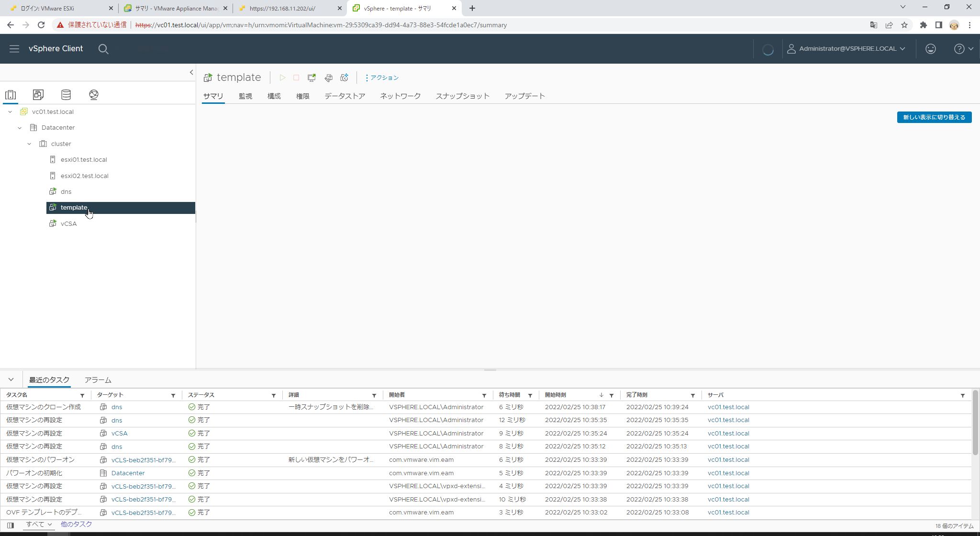
Task: Toggle sort arrow on 開始時刻 column
Action: pyautogui.click(x=601, y=395)
